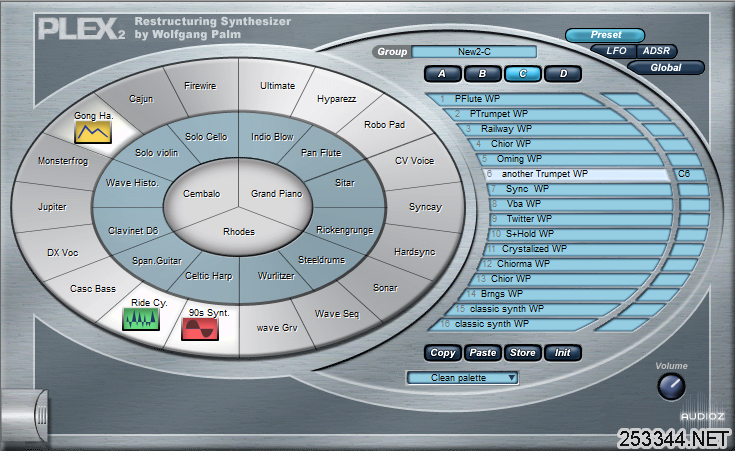Select preset 13 Chior WP
735x451 pixels.
561,279
